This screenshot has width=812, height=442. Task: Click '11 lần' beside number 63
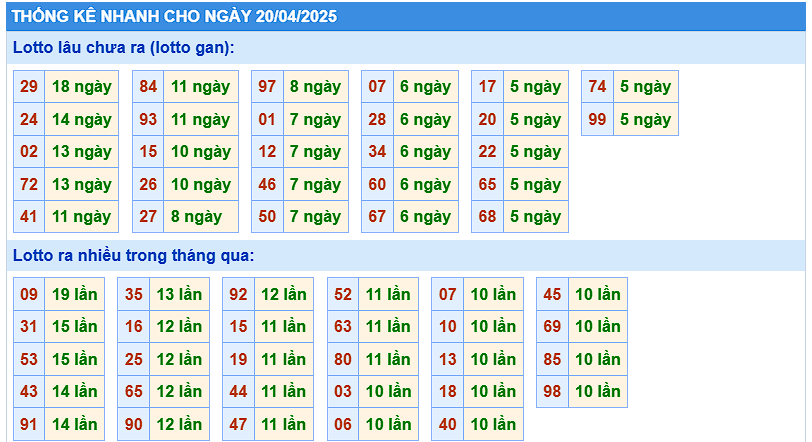(x=388, y=327)
